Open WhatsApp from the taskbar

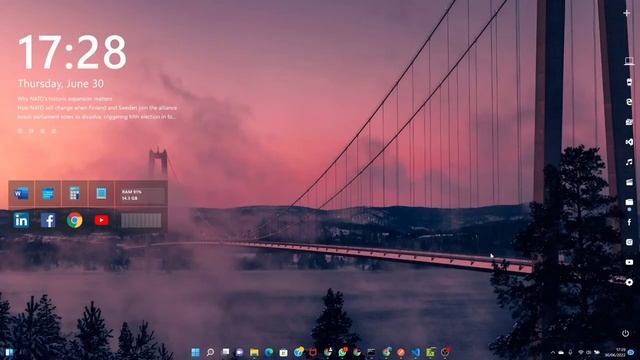(342, 352)
